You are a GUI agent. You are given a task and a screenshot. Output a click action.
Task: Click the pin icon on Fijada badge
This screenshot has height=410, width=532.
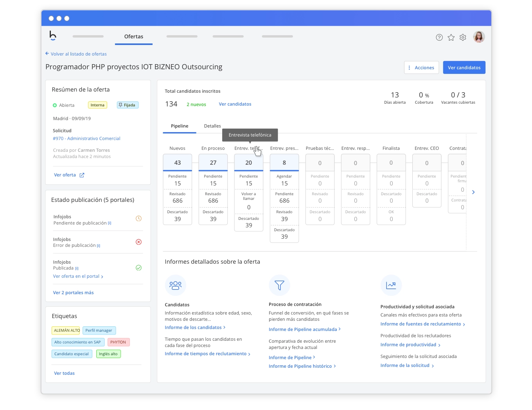click(x=120, y=105)
